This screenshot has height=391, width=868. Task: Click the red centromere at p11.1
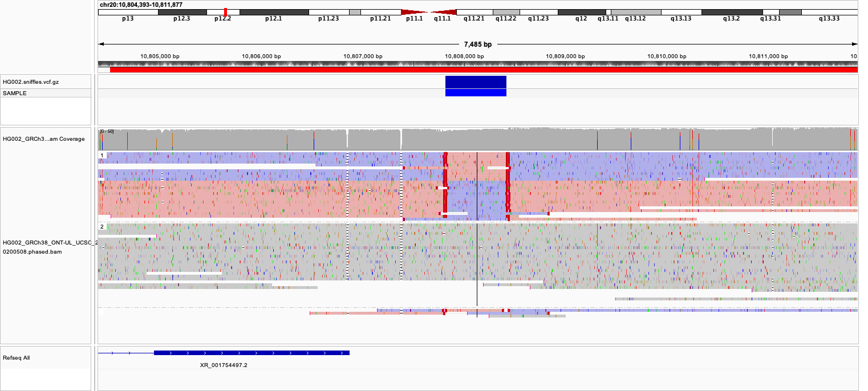pyautogui.click(x=414, y=12)
